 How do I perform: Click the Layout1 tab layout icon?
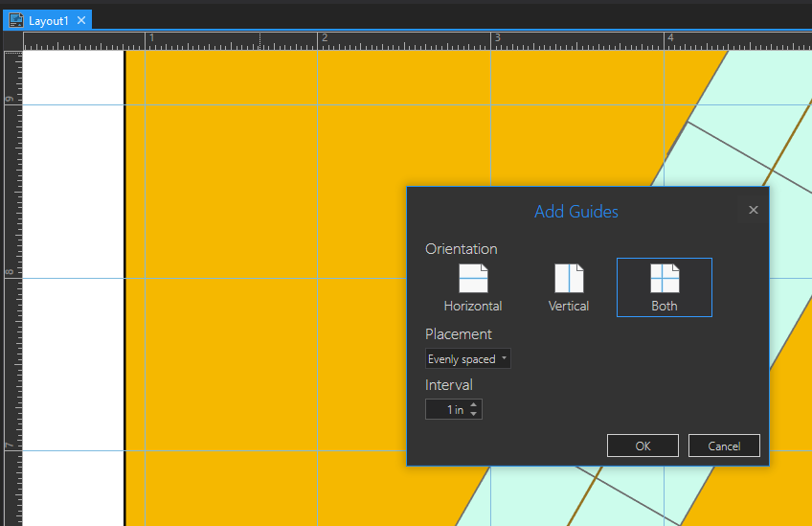coord(16,20)
